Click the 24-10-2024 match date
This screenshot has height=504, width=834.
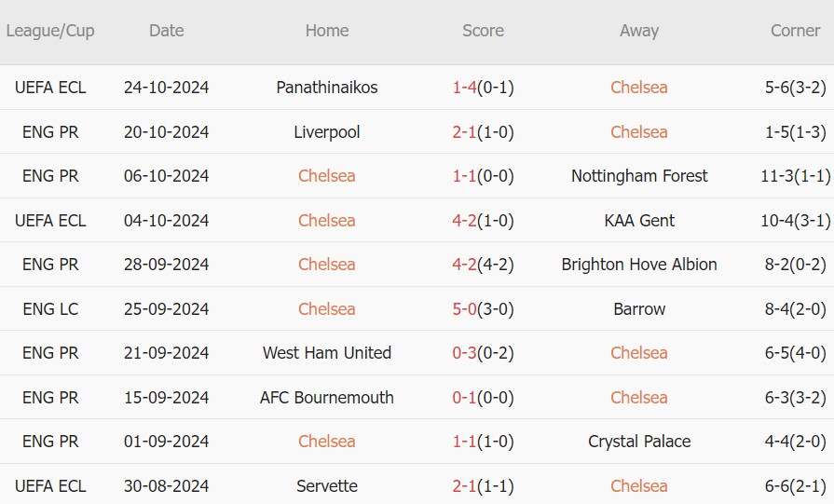167,88
